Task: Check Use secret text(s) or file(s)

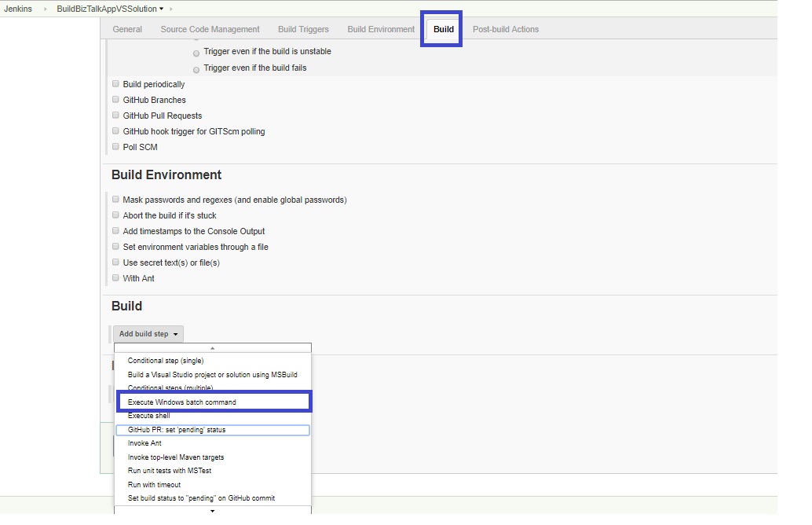Action: [115, 262]
